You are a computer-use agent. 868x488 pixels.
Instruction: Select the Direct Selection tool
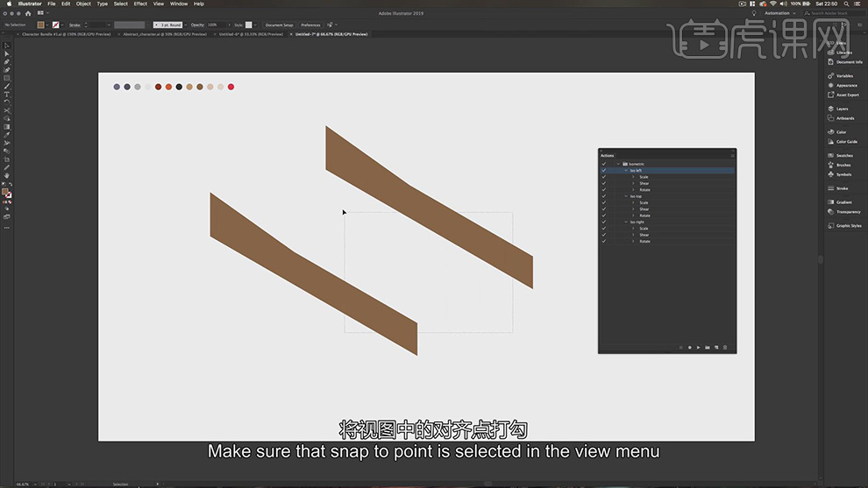point(7,53)
